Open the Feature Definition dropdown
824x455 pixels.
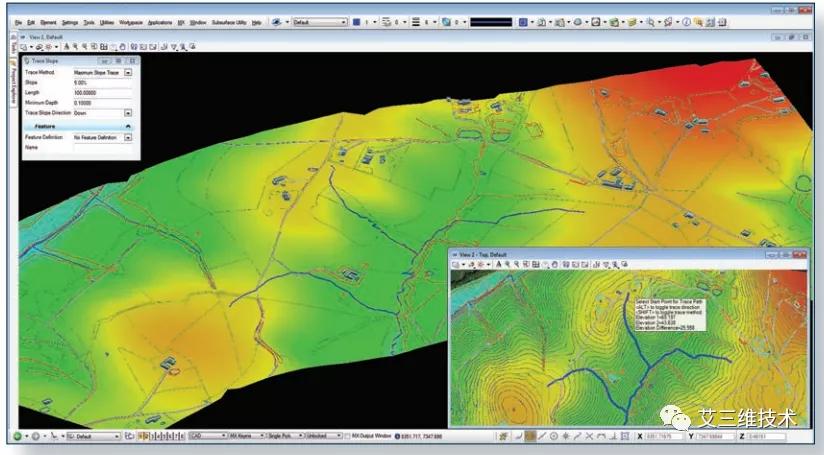click(128, 137)
